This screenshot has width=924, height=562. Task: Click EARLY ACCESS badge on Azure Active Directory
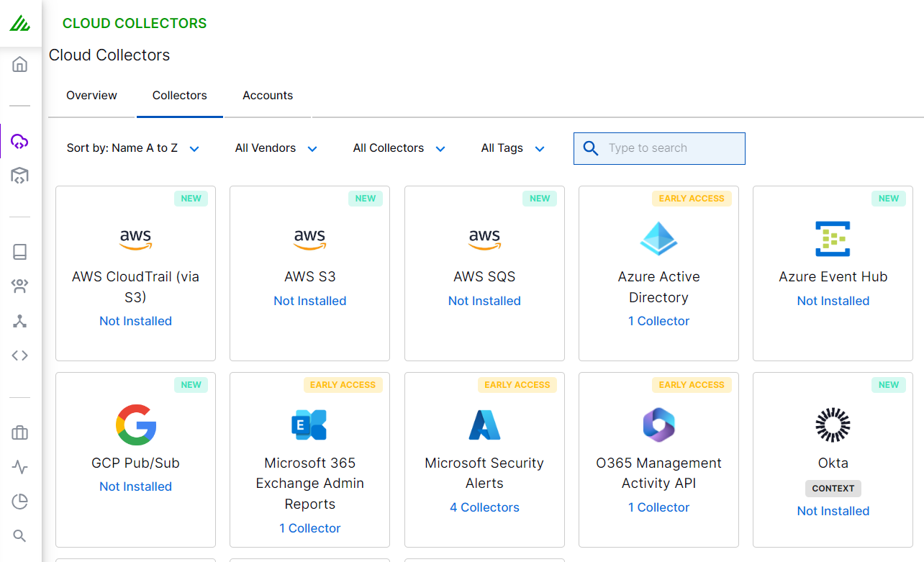(692, 199)
